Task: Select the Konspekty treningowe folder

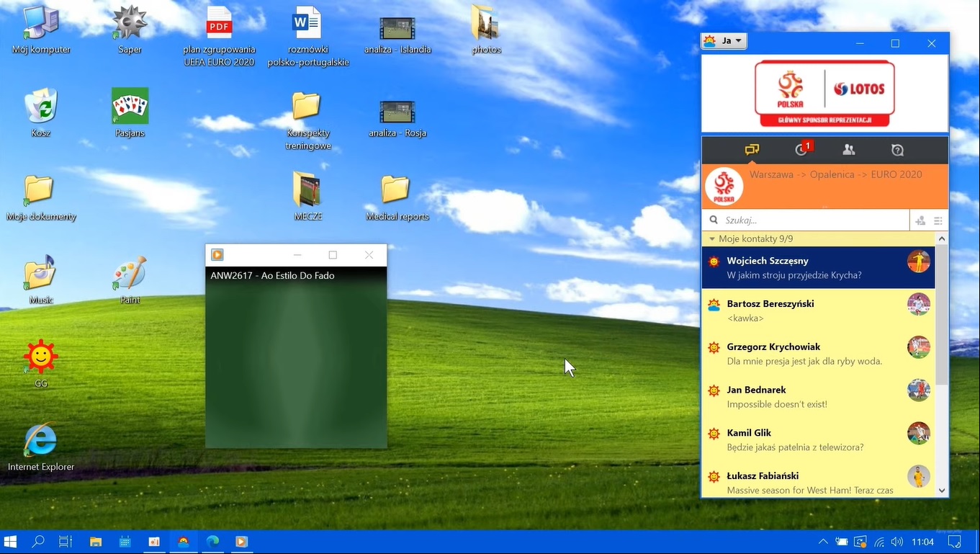Action: click(x=307, y=121)
